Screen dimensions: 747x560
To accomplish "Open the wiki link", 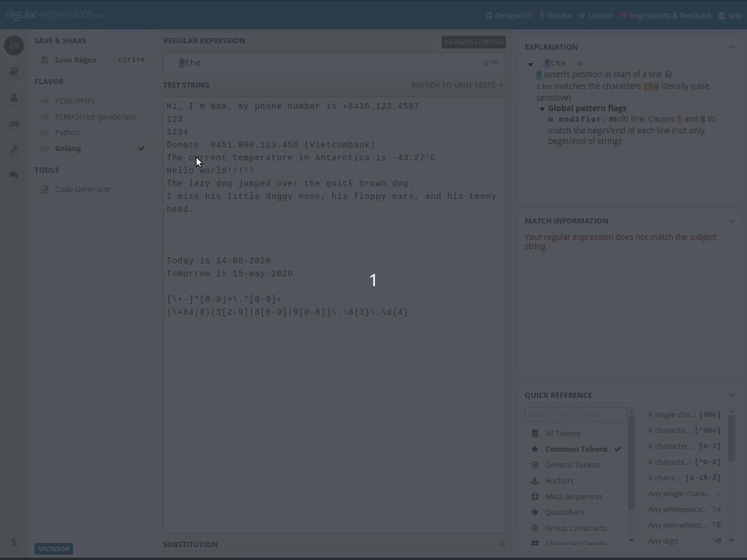I will tap(729, 16).
